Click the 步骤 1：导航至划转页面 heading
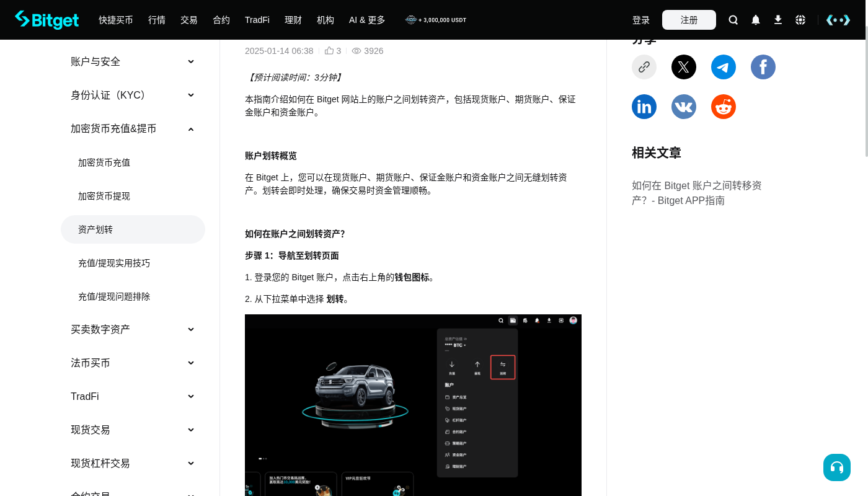This screenshot has width=868, height=496. [x=292, y=255]
